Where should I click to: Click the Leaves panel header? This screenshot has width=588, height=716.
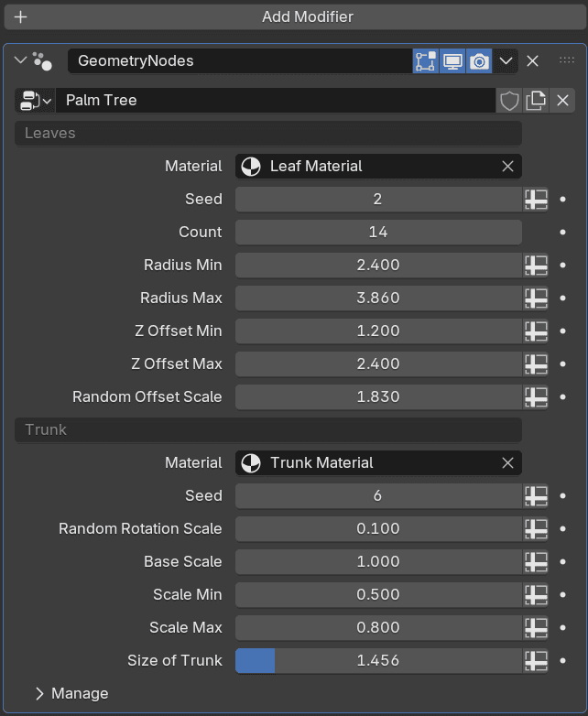pos(268,134)
